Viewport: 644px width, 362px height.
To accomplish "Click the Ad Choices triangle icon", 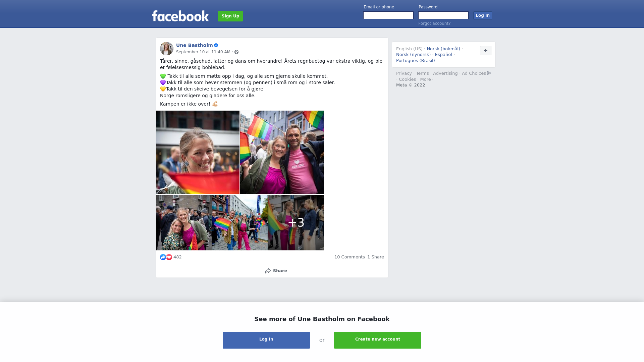I will (489, 73).
